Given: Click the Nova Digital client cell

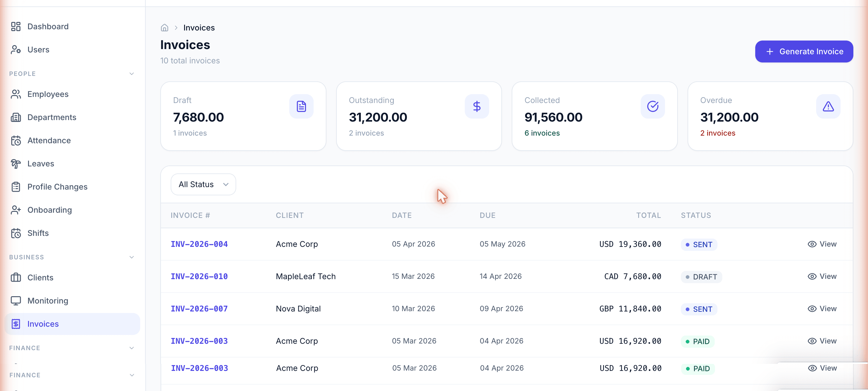Looking at the screenshot, I should click(298, 309).
